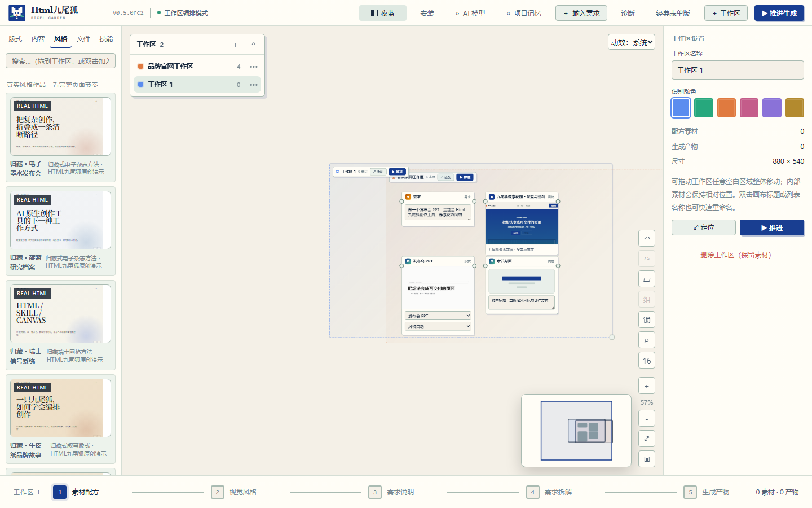
Task: Collapse the 工作区 list panel
Action: (x=253, y=44)
